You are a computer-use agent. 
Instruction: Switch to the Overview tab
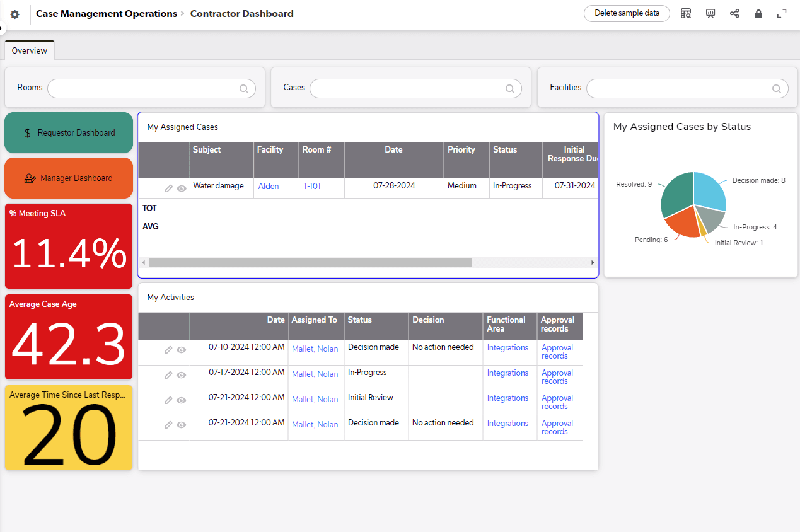pyautogui.click(x=29, y=50)
